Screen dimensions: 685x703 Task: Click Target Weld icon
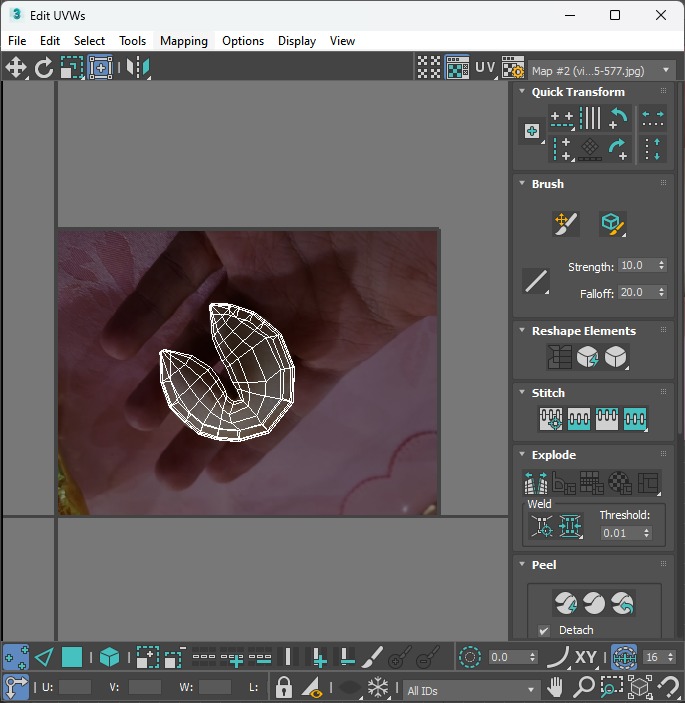point(542,525)
